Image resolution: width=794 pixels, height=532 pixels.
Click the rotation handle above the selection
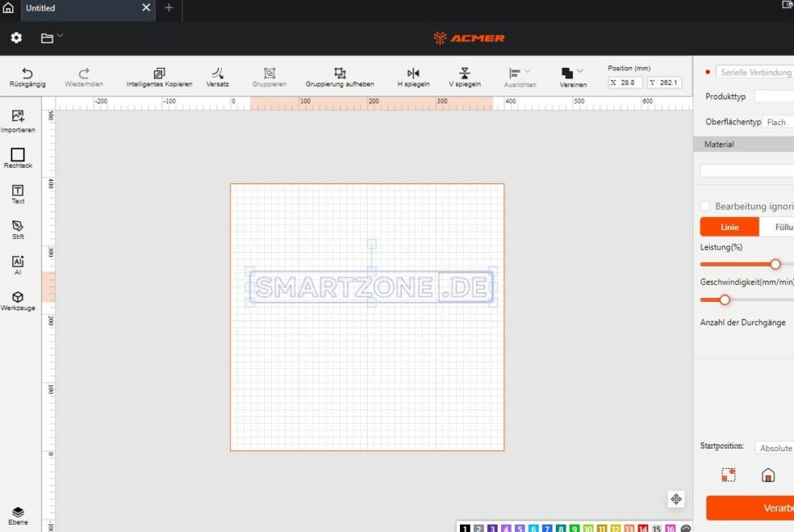pos(371,244)
